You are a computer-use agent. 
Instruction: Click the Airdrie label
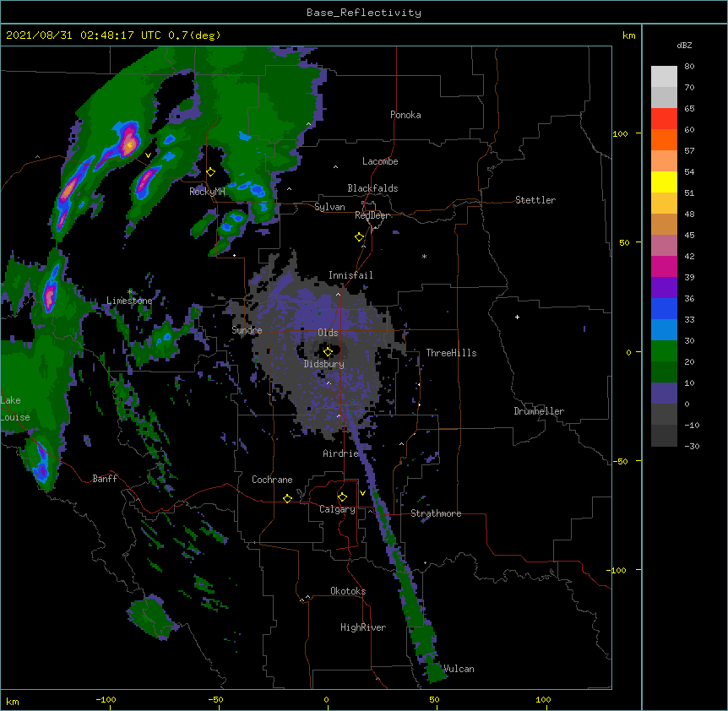(x=341, y=453)
